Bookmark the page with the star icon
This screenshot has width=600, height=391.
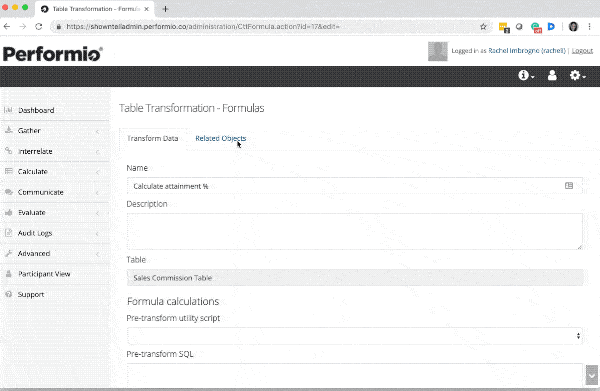tap(483, 26)
